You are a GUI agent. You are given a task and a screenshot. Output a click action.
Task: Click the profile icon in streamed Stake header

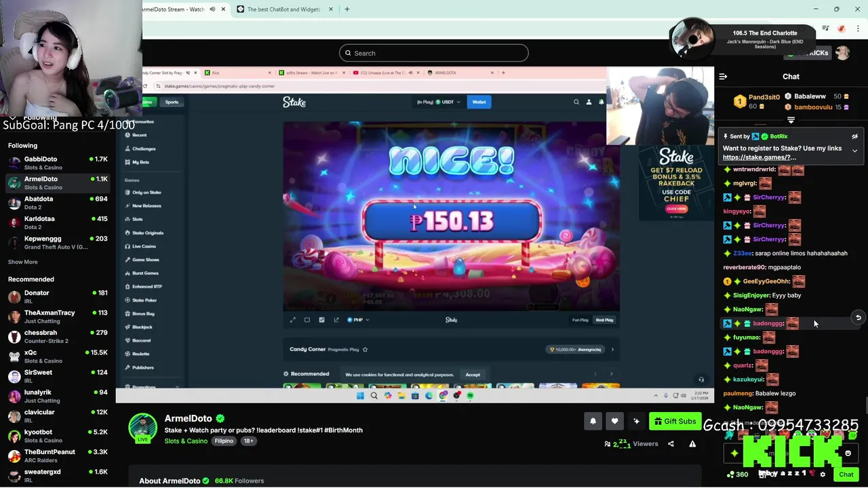[589, 102]
